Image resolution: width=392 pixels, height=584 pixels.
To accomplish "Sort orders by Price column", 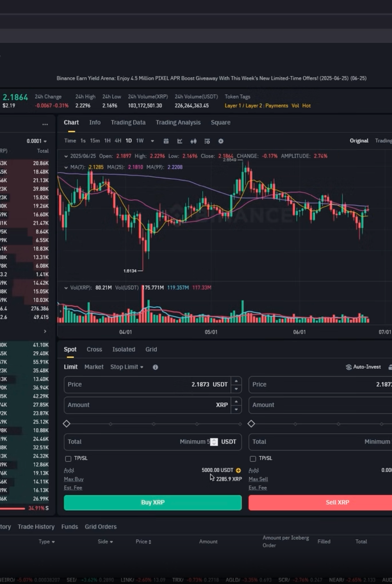I will click(143, 542).
